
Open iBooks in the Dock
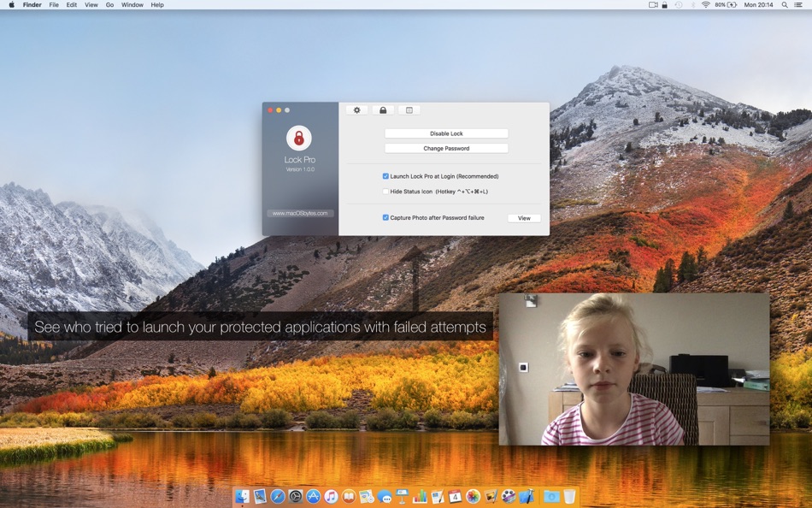(x=349, y=496)
